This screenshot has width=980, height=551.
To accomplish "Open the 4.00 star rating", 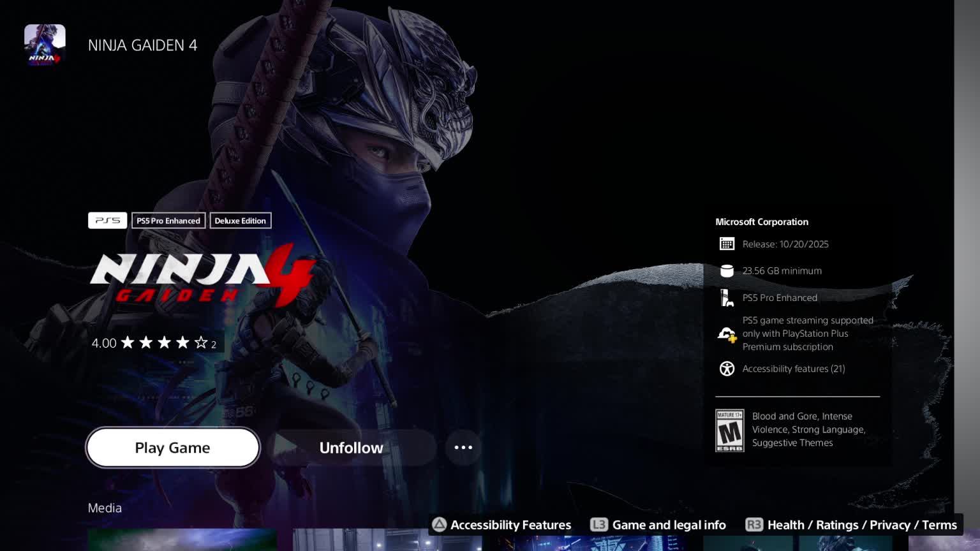I will click(x=154, y=343).
